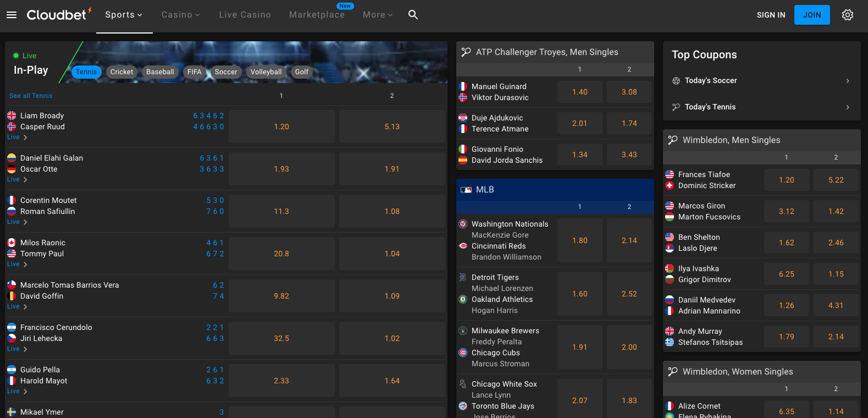Click the Washington Nationals team logo
This screenshot has width=868, height=418.
point(463,224)
